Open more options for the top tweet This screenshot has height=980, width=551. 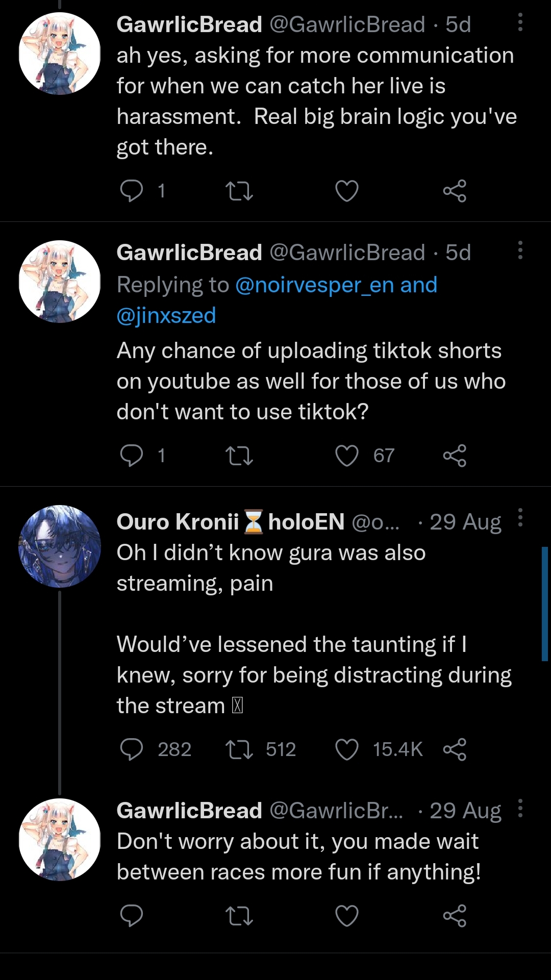click(x=520, y=22)
